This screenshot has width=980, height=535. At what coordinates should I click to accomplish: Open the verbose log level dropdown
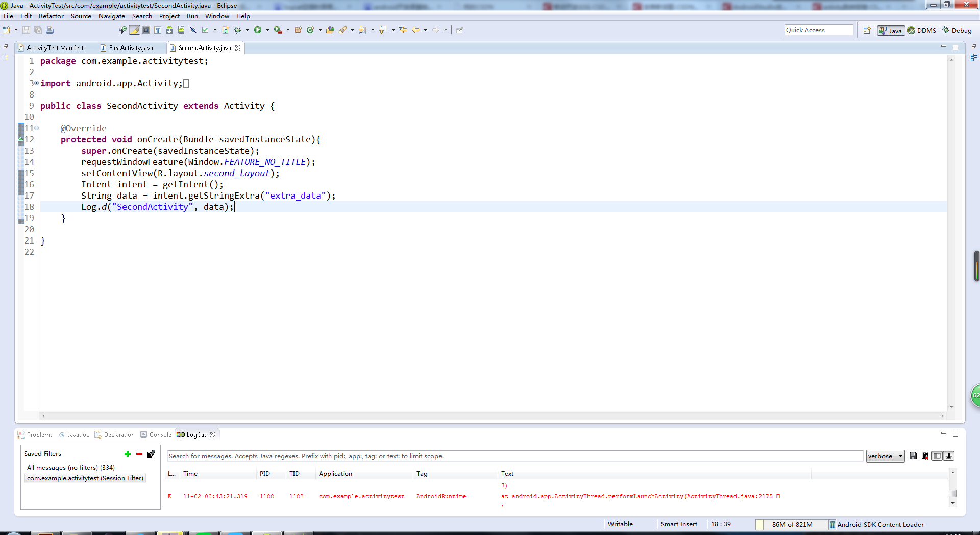point(885,456)
